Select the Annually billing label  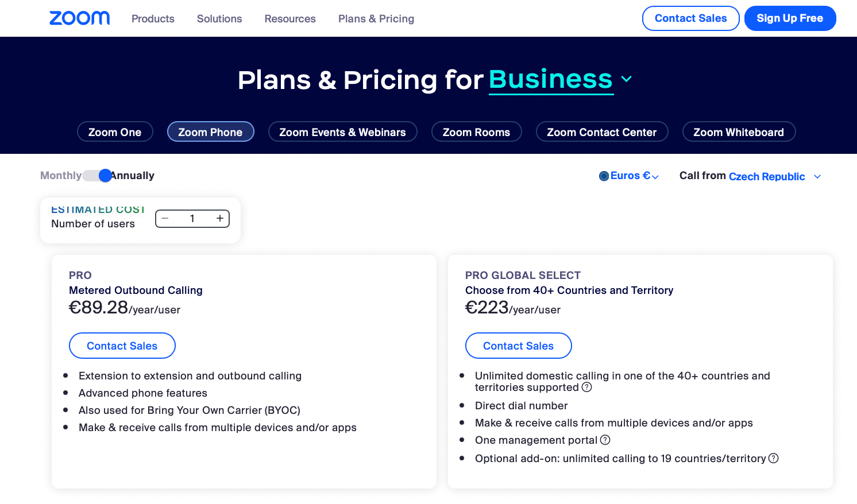[134, 176]
